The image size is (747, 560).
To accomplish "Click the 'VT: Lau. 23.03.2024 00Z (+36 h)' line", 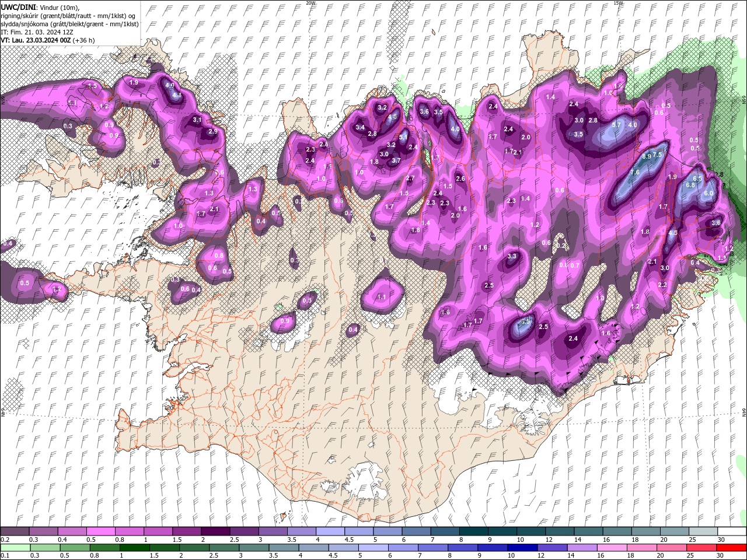I will [x=47, y=40].
